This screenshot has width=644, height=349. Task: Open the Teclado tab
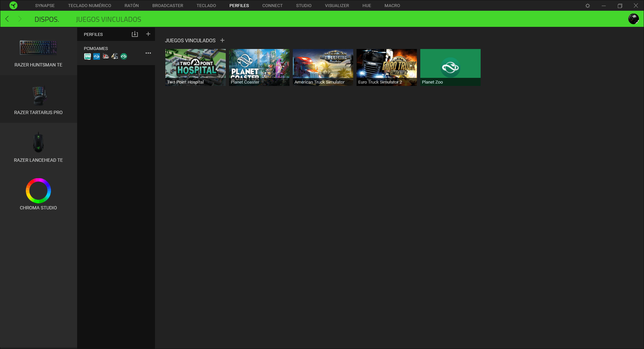[206, 6]
